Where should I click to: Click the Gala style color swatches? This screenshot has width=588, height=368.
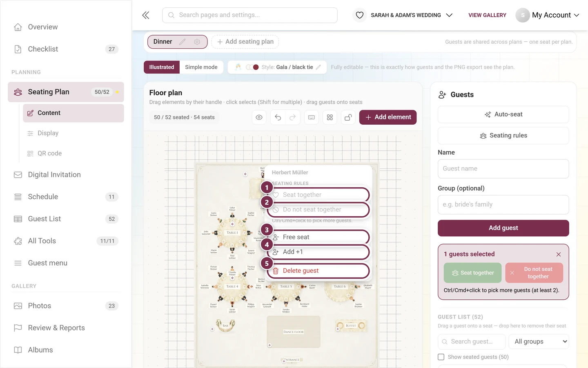[x=252, y=67]
